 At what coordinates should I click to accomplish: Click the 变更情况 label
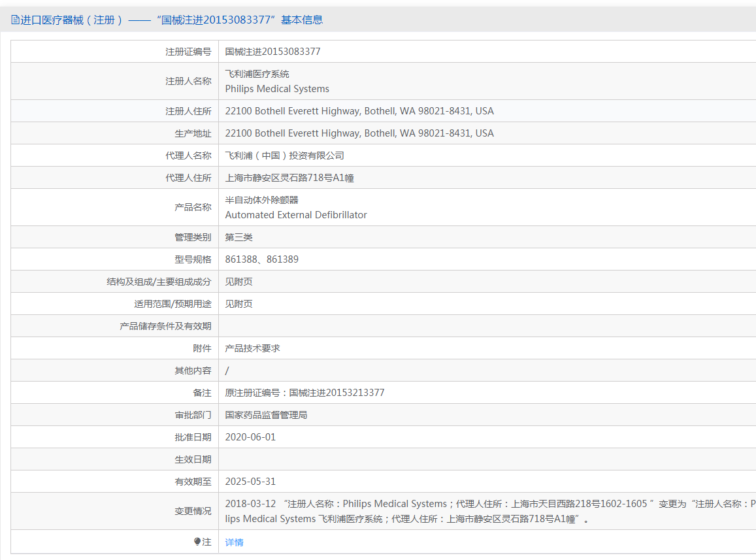[x=193, y=511]
